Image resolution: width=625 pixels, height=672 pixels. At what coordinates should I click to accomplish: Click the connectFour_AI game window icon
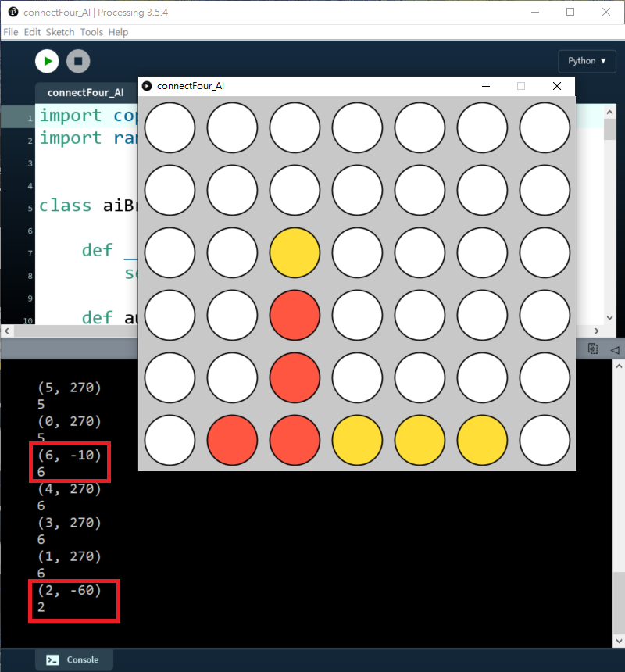point(147,86)
